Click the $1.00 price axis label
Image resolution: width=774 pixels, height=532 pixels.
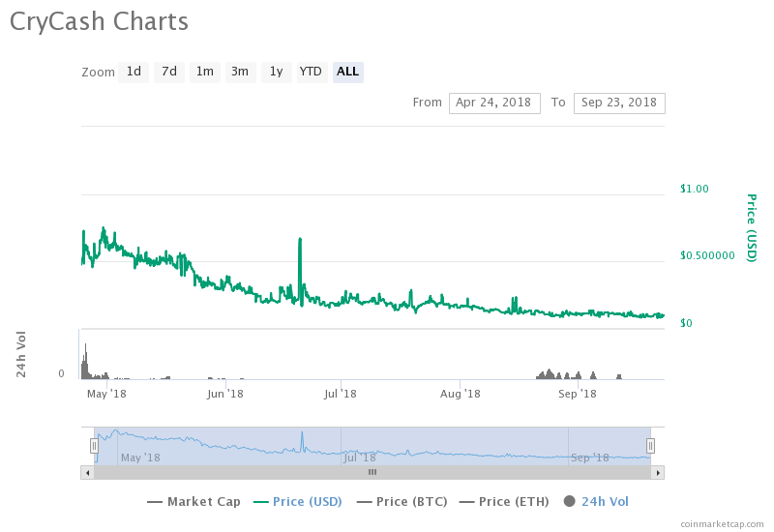[694, 189]
